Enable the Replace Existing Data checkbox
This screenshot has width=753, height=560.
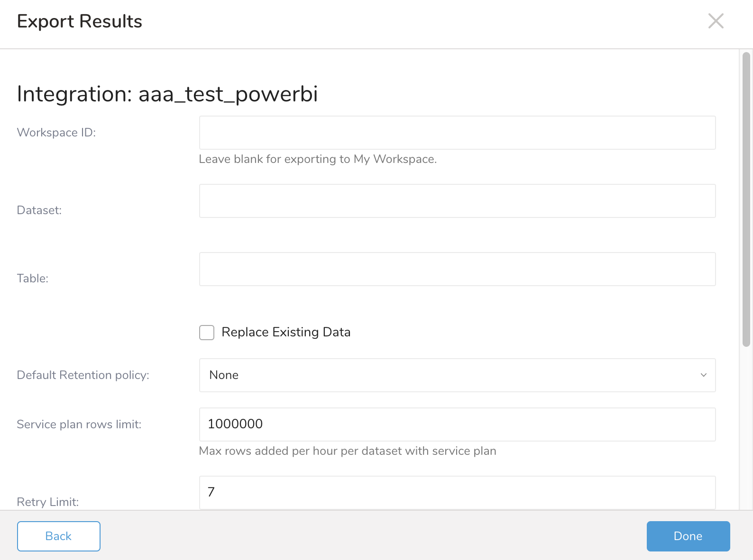207,333
